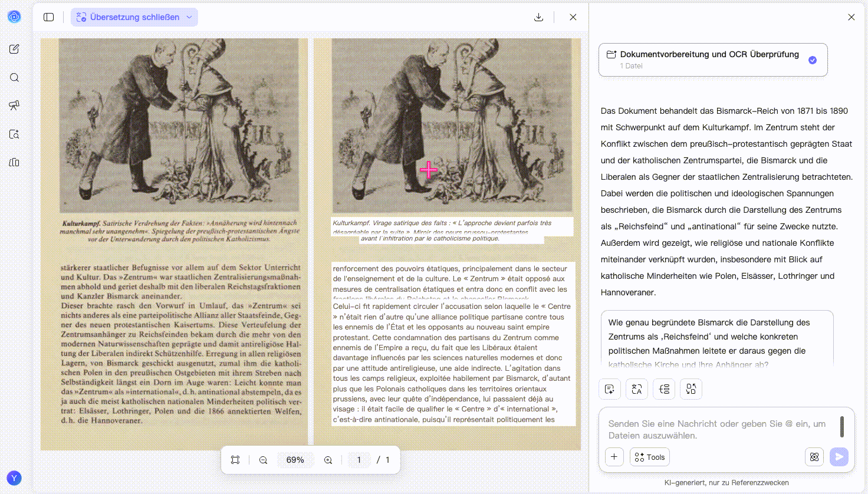This screenshot has width=868, height=494.
Task: Click German text 'stärkerer staatlicher Befugnisse'
Action: tap(180, 282)
